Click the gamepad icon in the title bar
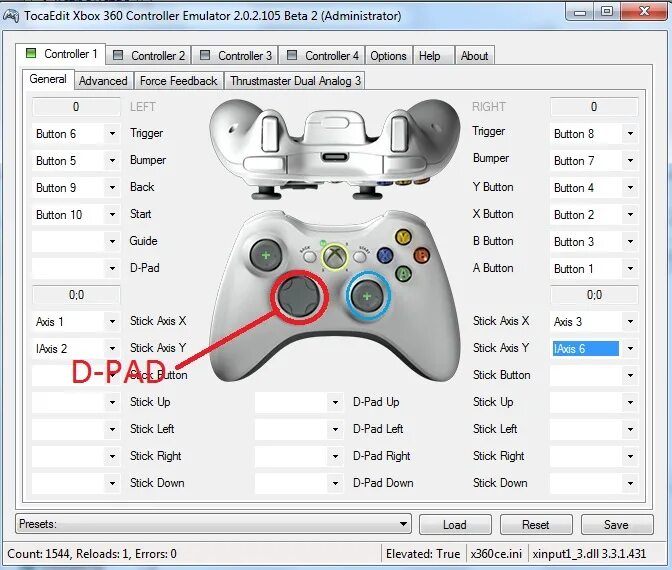 point(11,16)
